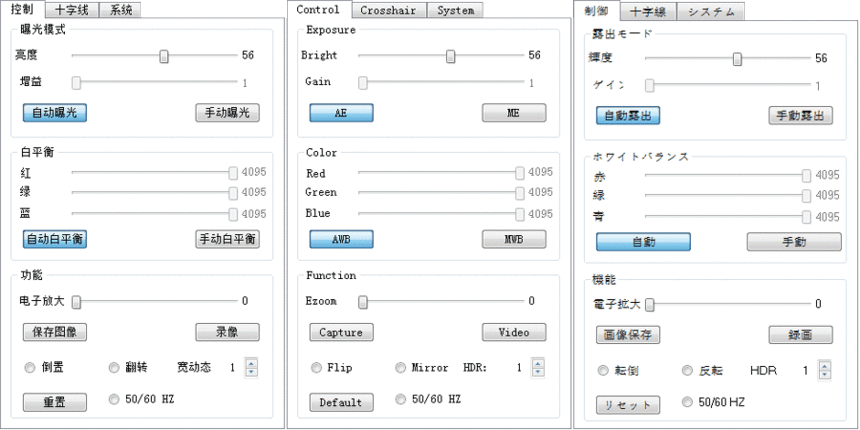Image resolution: width=860 pixels, height=430 pixels.
Task: Select the 控制 tab in Chinese panel
Action: tap(22, 9)
